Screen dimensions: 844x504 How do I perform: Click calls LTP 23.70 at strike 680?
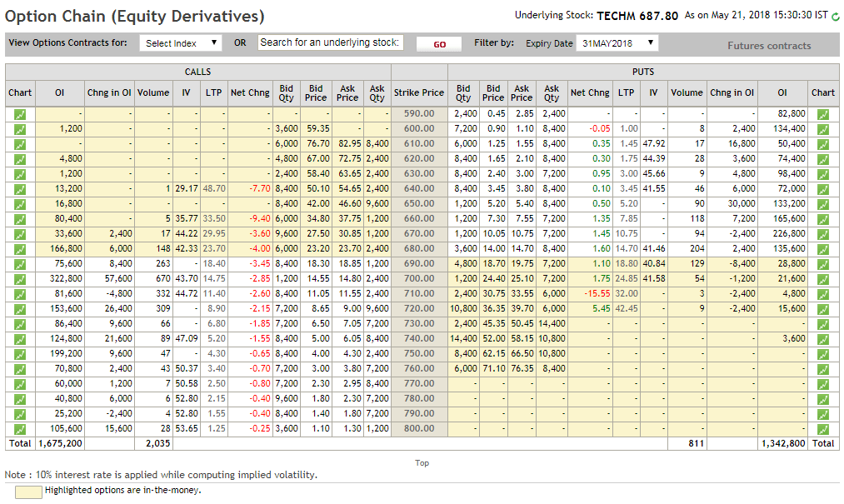(x=214, y=248)
